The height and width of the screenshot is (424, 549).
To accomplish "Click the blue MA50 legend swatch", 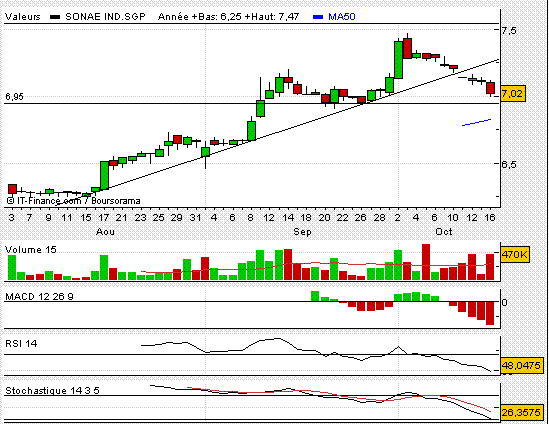I will [x=318, y=17].
